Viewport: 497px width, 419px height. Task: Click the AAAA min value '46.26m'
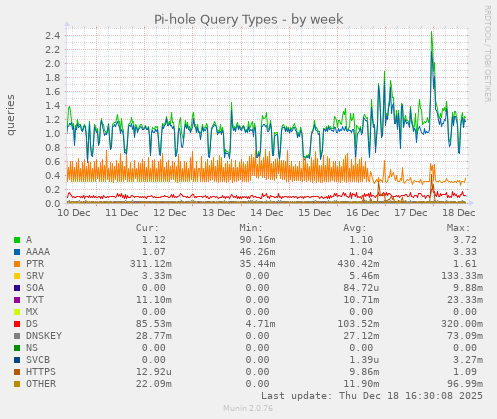coord(257,252)
